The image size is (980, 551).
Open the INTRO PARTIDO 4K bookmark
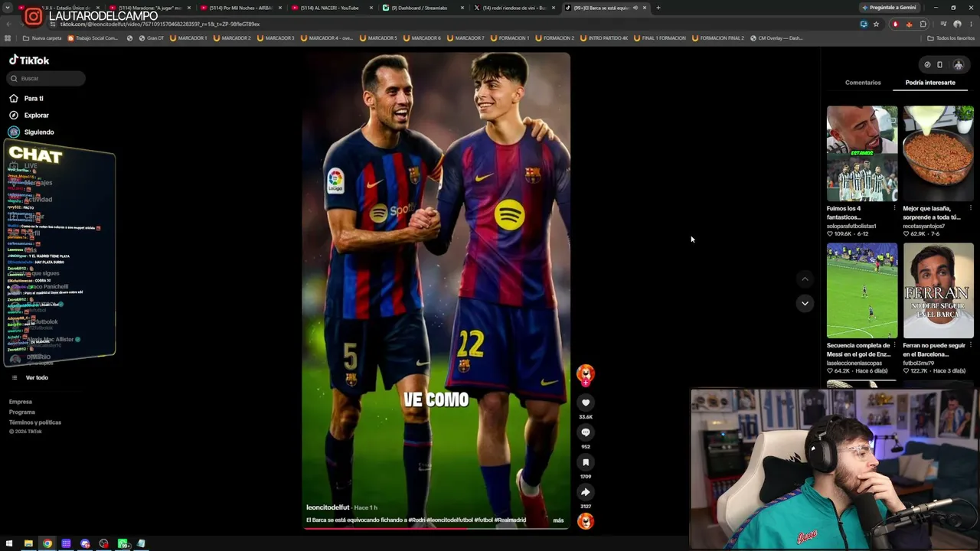click(605, 38)
